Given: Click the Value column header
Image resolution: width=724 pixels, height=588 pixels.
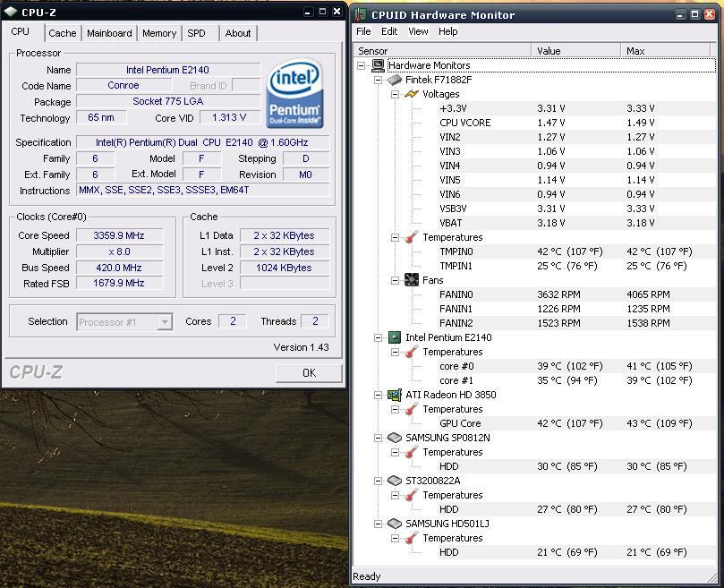Looking at the screenshot, I should 575,51.
